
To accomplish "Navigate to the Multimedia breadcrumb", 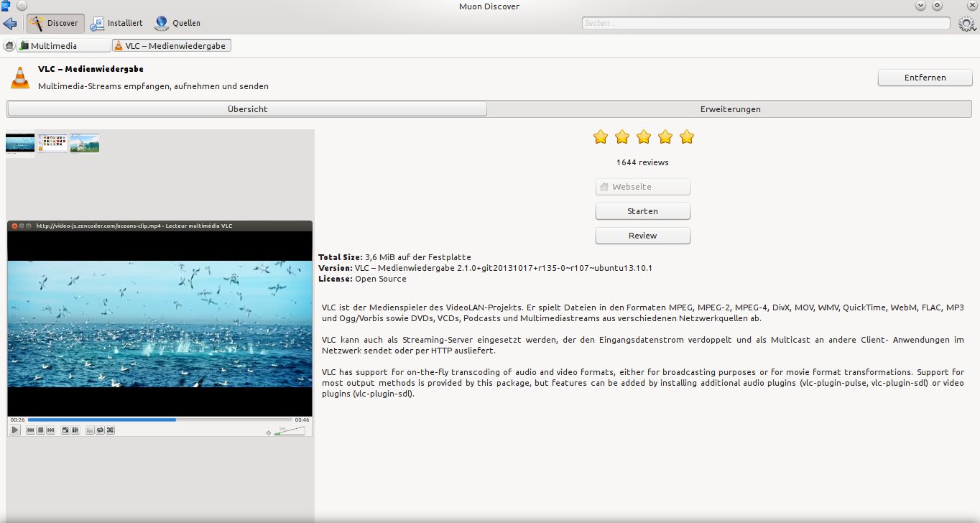I will [x=63, y=46].
